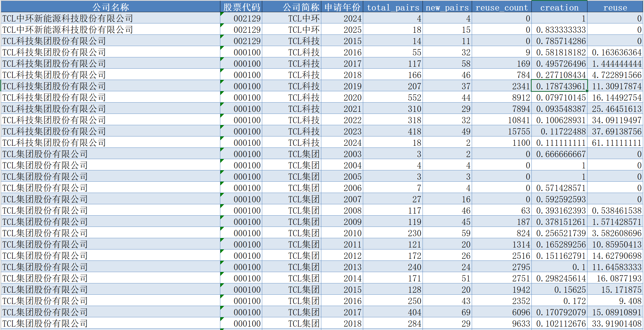The image size is (644, 330).
Task: Click the reuse_count value 8912
Action: [502, 97]
